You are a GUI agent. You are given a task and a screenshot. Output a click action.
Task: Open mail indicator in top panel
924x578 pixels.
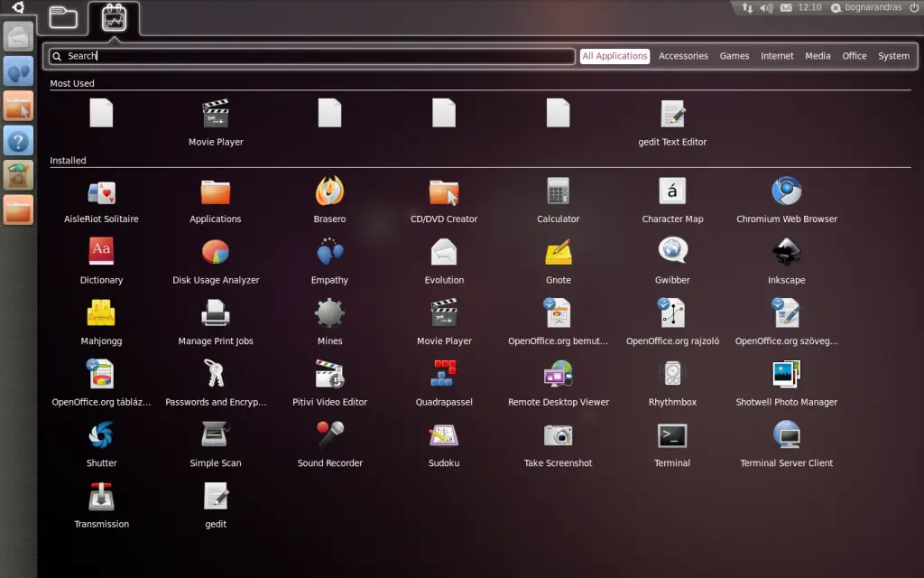point(786,7)
